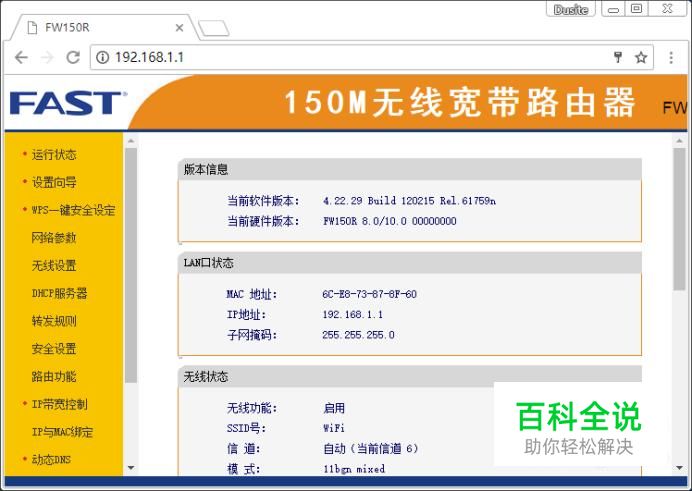
Task: Click sidebar scrollbar up arrow
Action: 131,141
